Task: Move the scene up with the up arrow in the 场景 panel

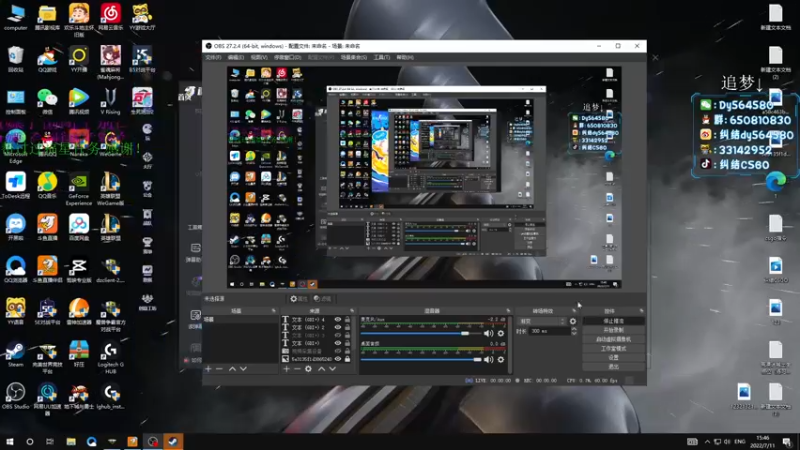Action: (232, 368)
